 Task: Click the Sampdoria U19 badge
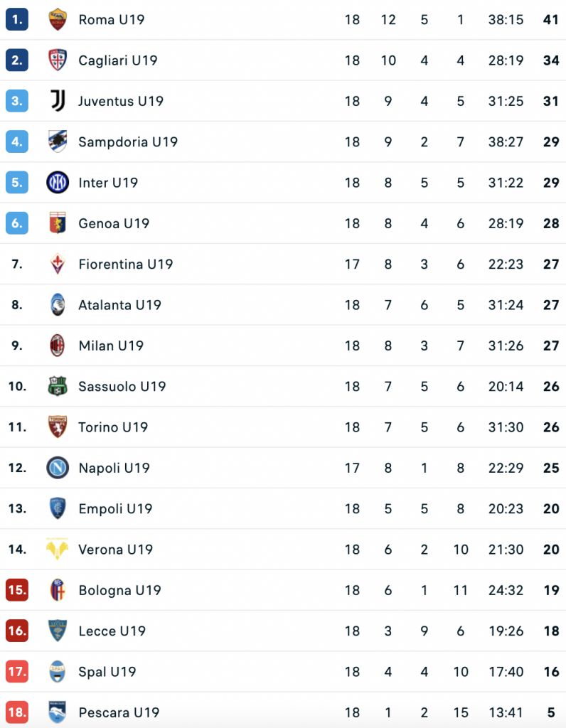pos(58,141)
